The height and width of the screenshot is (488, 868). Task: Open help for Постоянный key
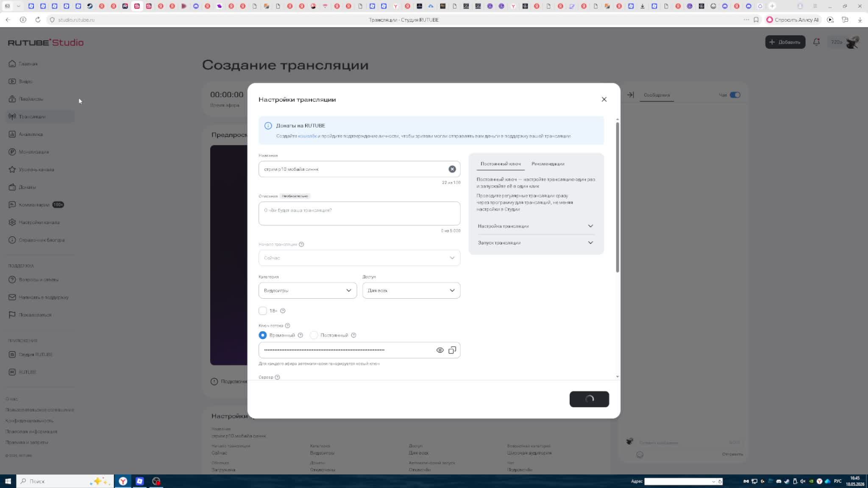(353, 335)
